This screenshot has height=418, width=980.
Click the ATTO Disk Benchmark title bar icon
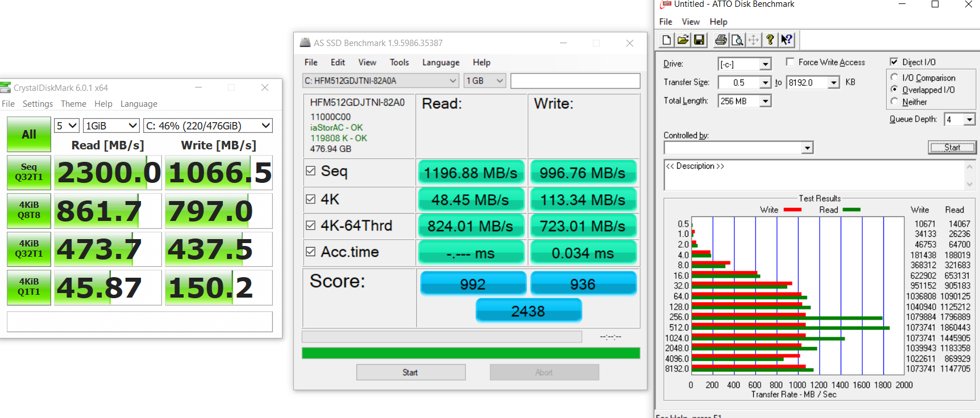coord(666,4)
